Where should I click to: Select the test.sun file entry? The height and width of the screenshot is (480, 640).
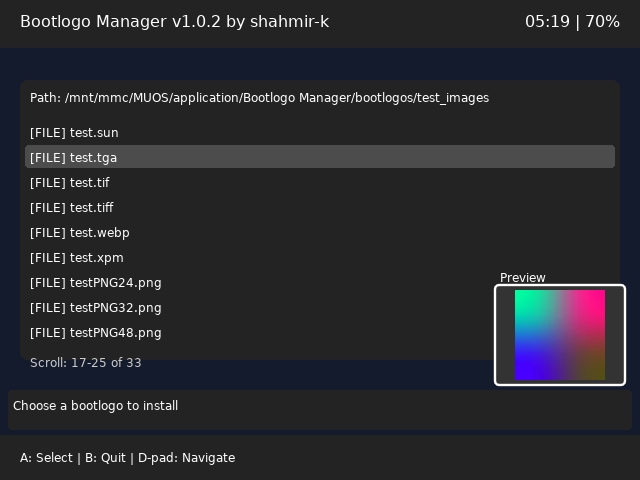(320, 133)
